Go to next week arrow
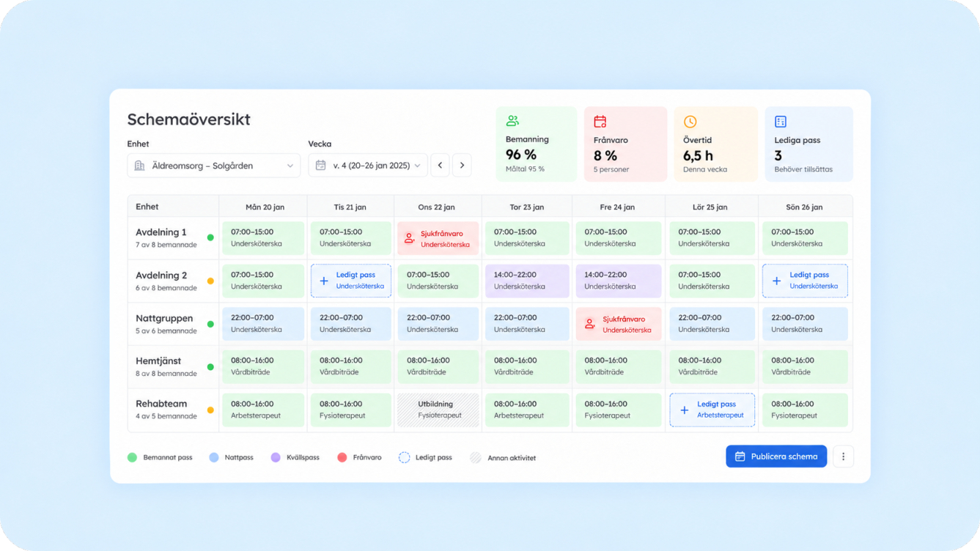The width and height of the screenshot is (980, 551). click(462, 165)
